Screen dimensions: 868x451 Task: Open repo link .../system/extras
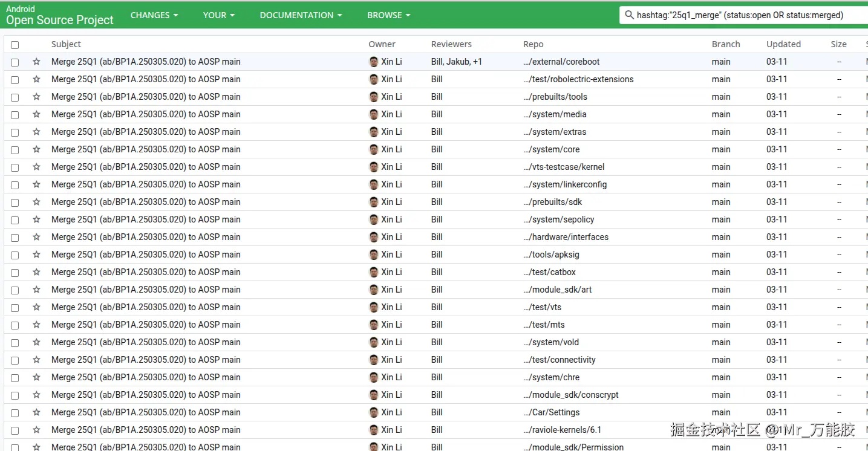(555, 132)
